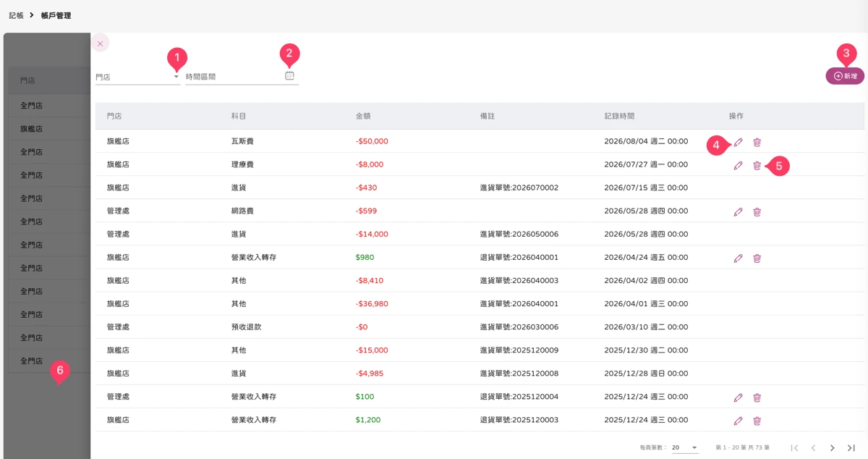Edit the 營業收入轉存 $100 record
This screenshot has width=868, height=459.
point(738,397)
